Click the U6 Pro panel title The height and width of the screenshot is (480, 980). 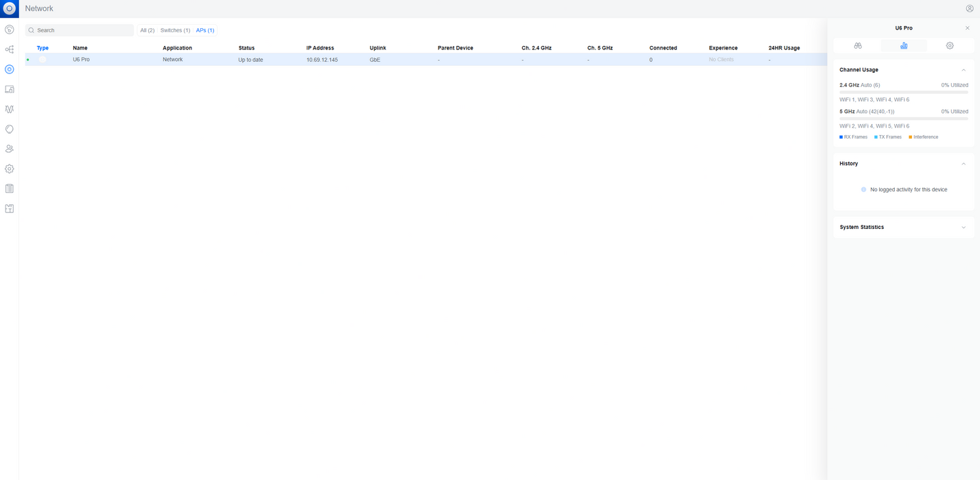coord(904,28)
